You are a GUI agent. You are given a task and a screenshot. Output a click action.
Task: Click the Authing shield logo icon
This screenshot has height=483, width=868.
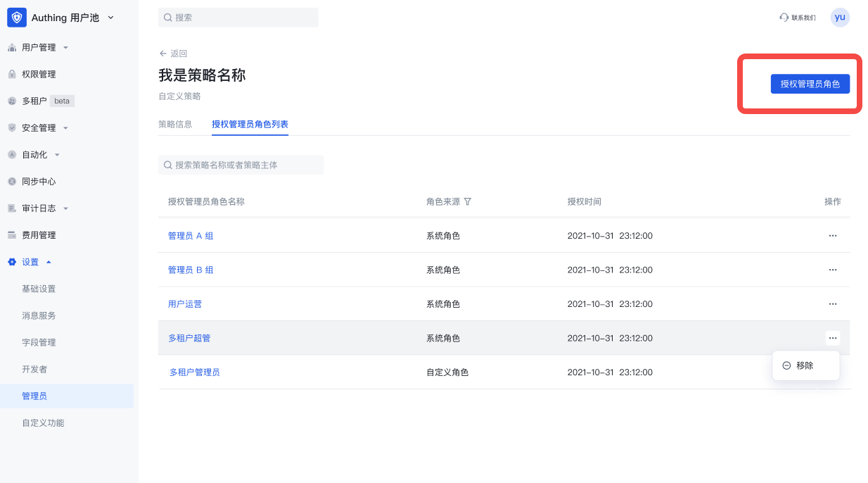pyautogui.click(x=18, y=17)
